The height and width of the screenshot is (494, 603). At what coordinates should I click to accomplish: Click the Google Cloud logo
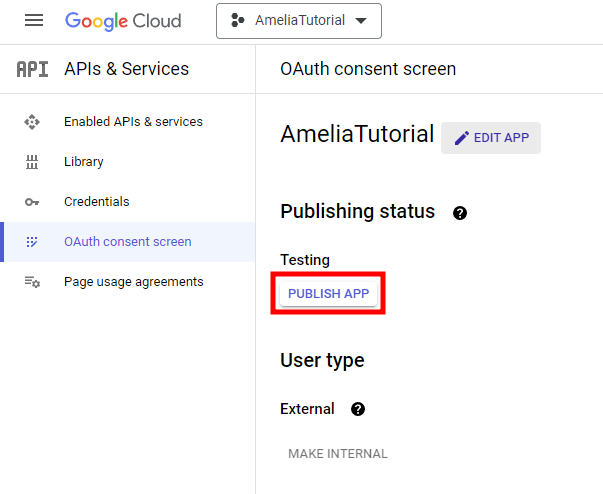[x=123, y=21]
